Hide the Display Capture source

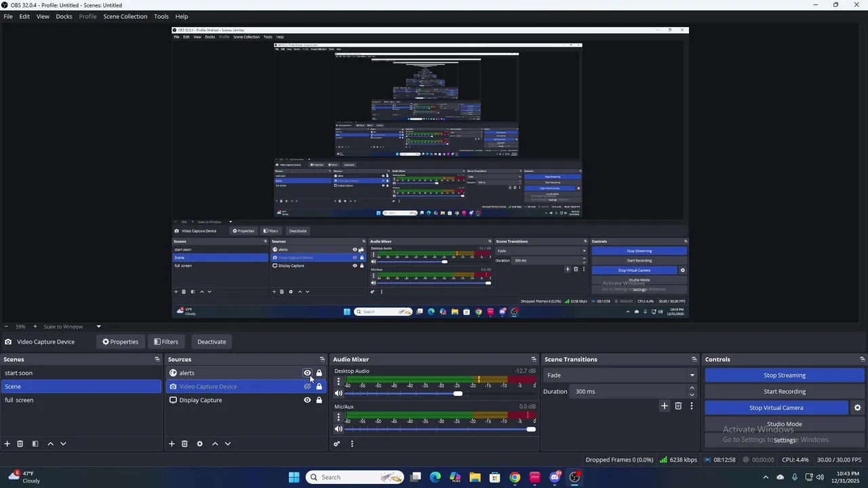[307, 400]
